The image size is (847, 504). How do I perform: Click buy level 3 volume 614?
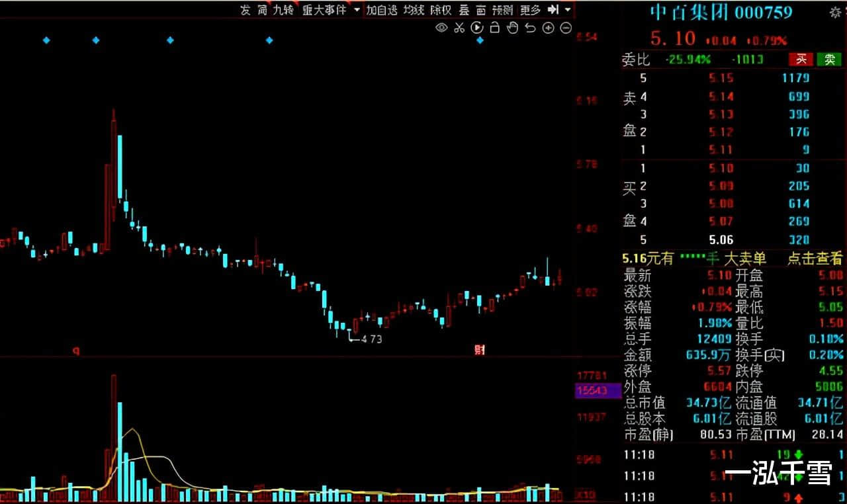[x=799, y=204]
